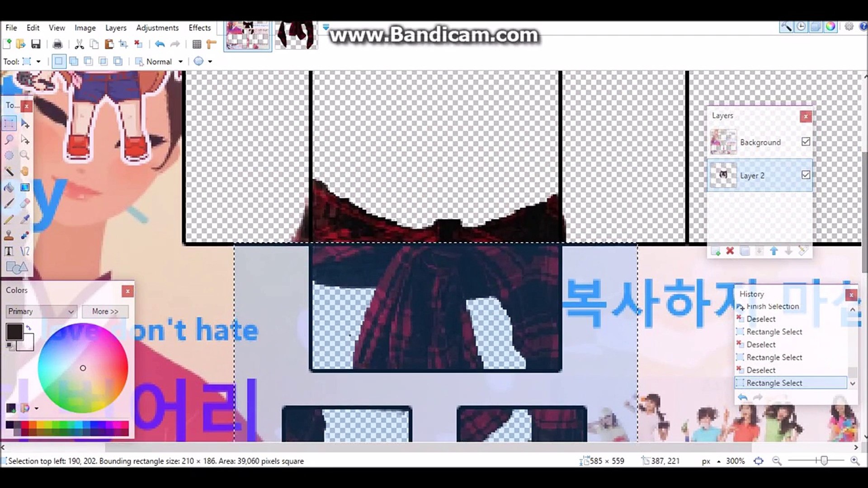Select the Text tool
This screenshot has height=488, width=868.
9,251
